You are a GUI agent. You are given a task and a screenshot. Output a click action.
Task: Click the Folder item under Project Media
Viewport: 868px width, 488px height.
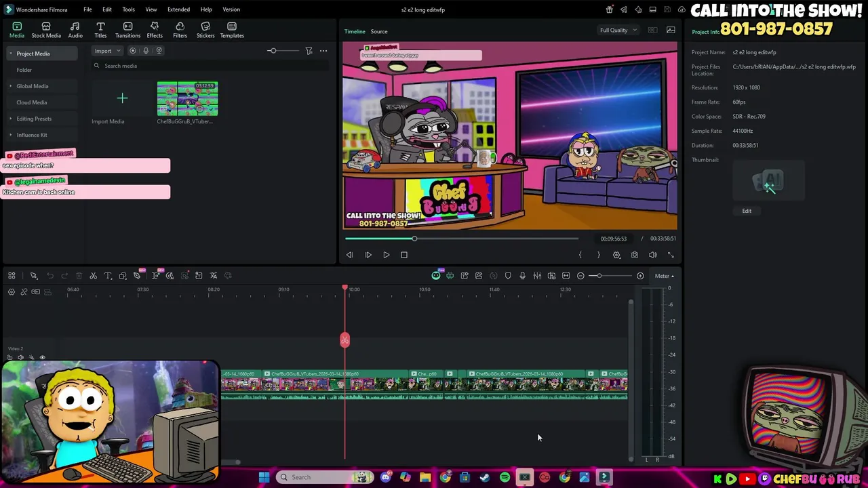pyautogui.click(x=24, y=70)
